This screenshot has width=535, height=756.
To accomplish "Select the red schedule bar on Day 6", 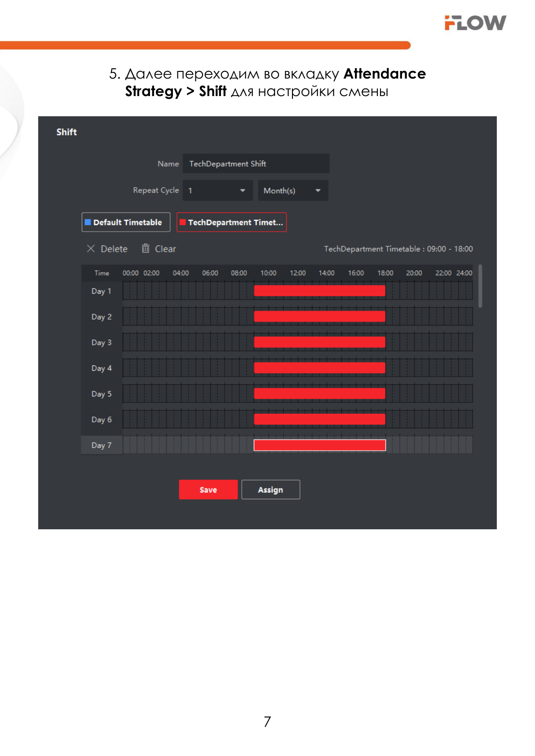I will click(x=319, y=419).
